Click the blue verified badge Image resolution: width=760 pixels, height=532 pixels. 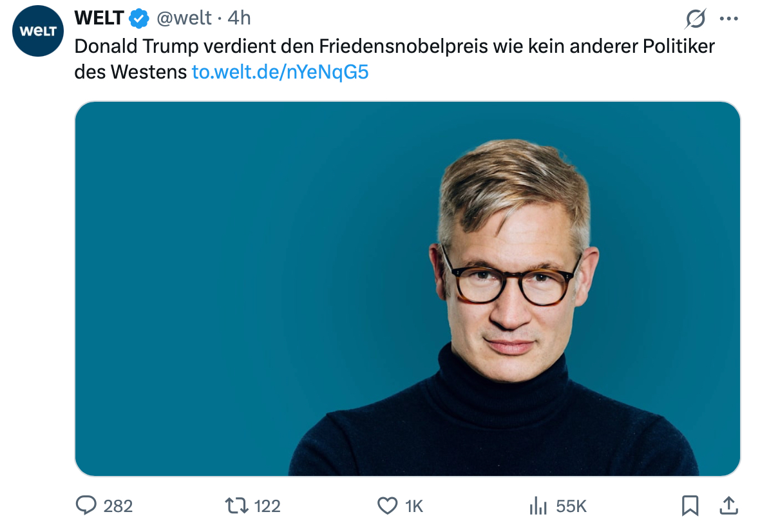[139, 19]
